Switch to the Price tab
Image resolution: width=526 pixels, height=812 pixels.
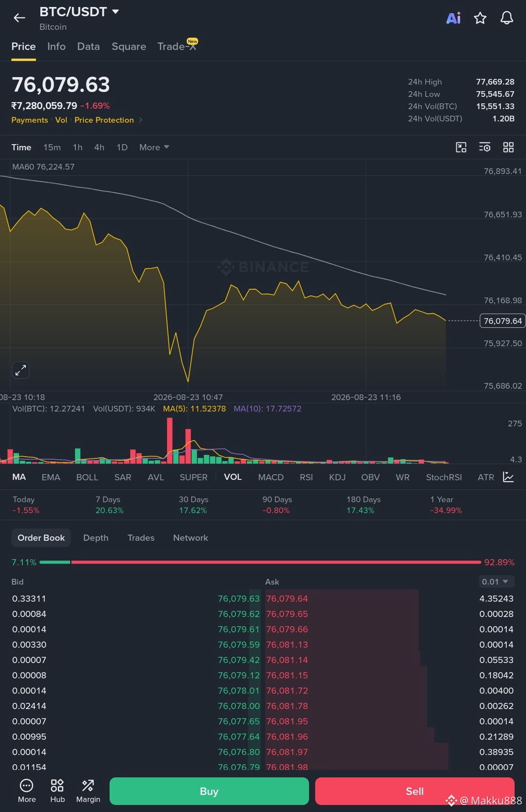coord(24,46)
